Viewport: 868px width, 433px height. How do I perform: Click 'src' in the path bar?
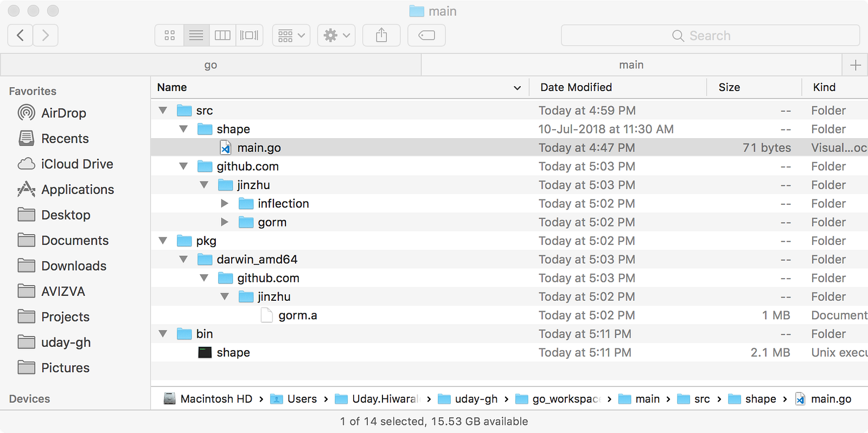(x=694, y=399)
